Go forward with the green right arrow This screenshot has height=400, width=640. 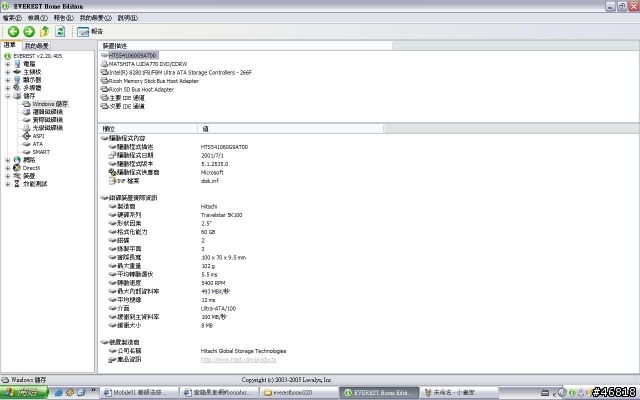(x=29, y=31)
